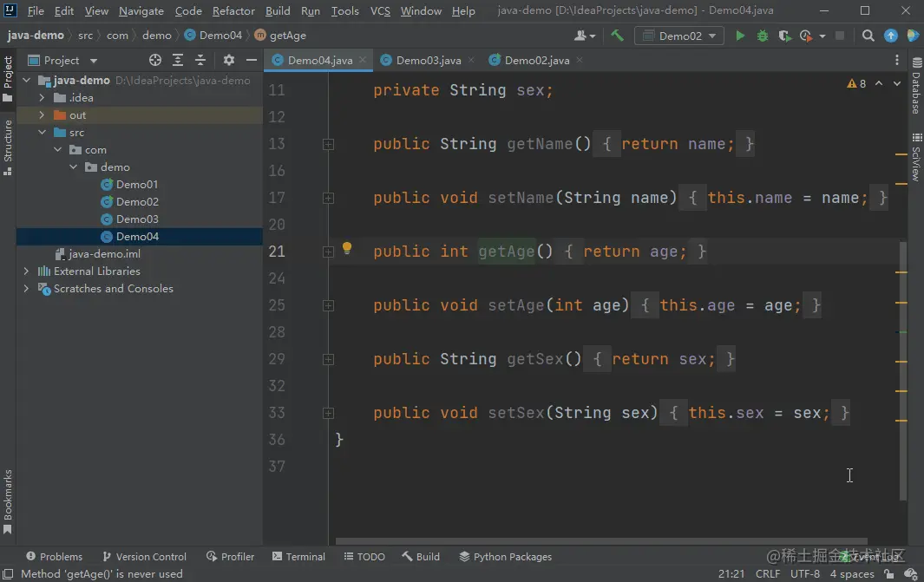924x582 pixels.
Task: Open the Problems tool window
Action: click(54, 557)
